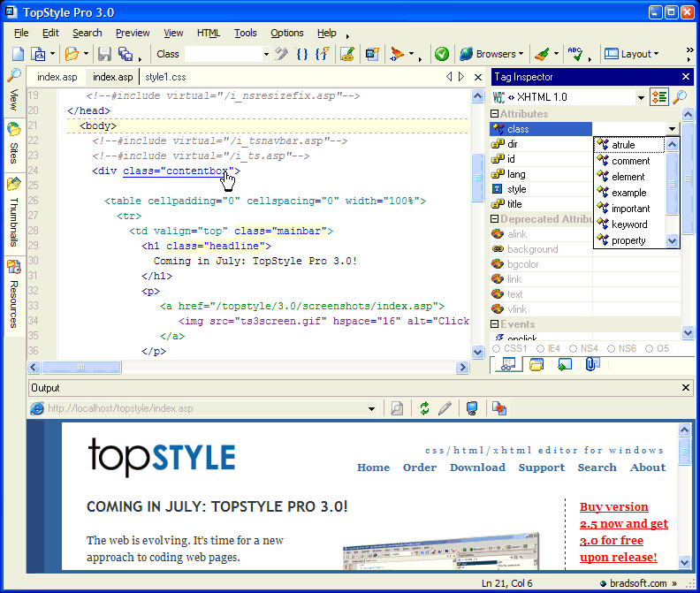Image resolution: width=700 pixels, height=593 pixels.
Task: Click the bgcolor deprecated attribute row
Action: click(x=585, y=264)
